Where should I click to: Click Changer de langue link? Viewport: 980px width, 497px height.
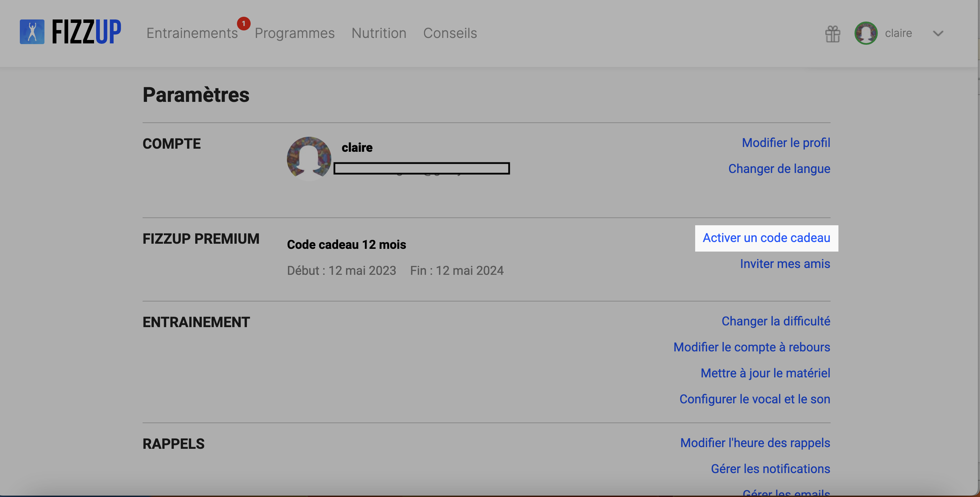pos(779,169)
